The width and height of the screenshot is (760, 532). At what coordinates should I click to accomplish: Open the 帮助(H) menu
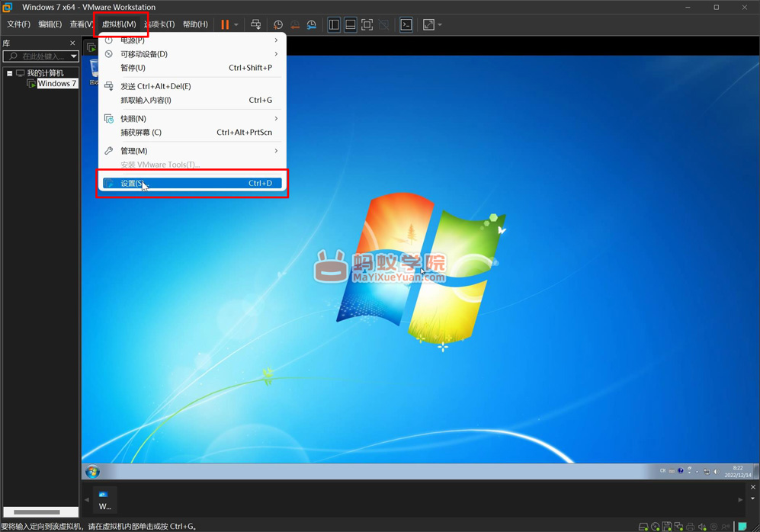click(x=195, y=24)
